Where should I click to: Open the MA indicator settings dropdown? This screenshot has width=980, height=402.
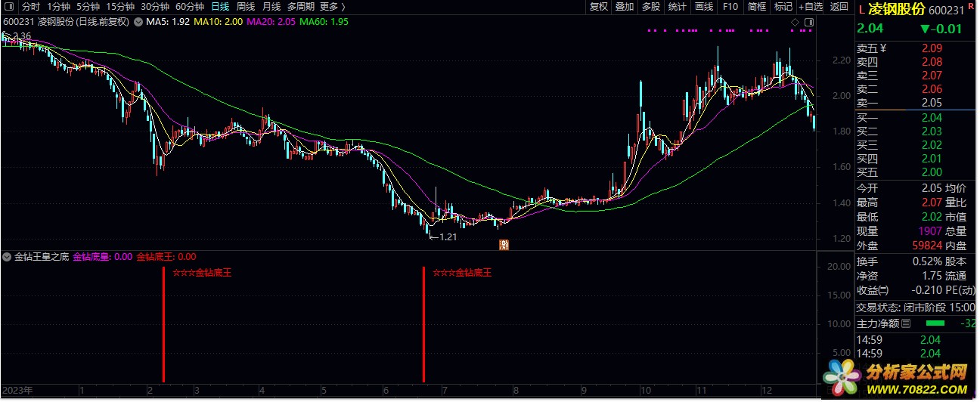tap(138, 22)
